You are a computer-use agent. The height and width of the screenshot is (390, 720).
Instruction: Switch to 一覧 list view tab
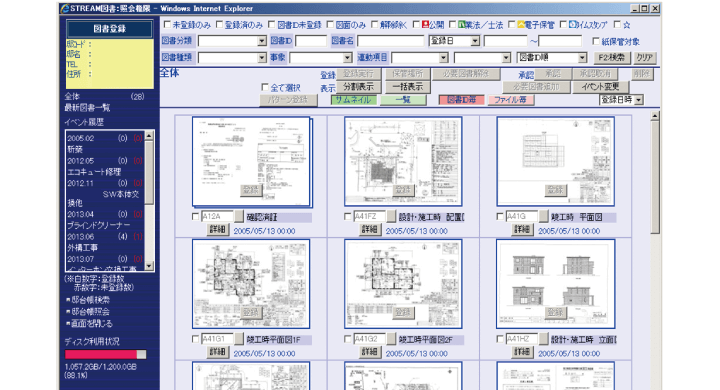pyautogui.click(x=403, y=100)
